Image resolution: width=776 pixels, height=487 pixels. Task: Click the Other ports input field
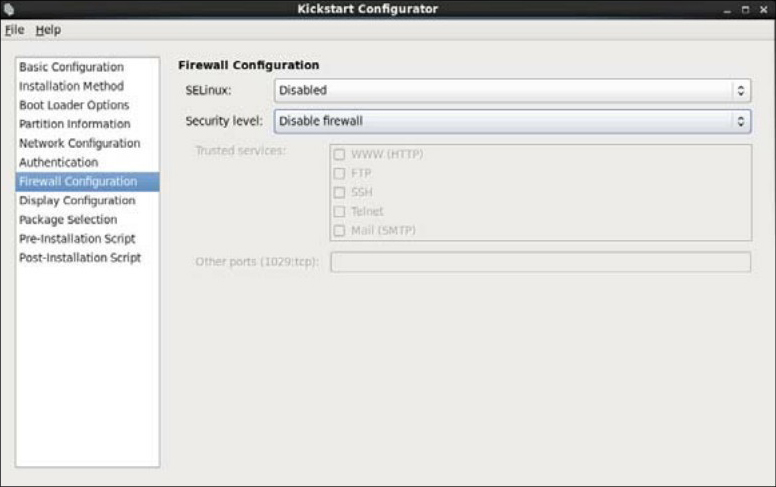[x=540, y=262]
